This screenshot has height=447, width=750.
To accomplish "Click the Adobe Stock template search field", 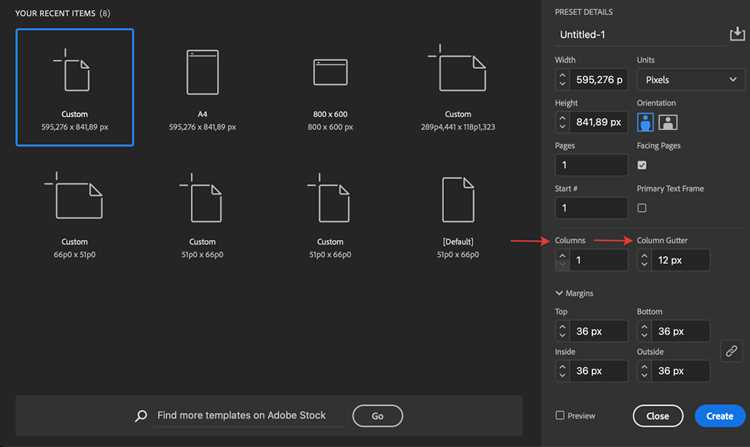I will pyautogui.click(x=247, y=415).
